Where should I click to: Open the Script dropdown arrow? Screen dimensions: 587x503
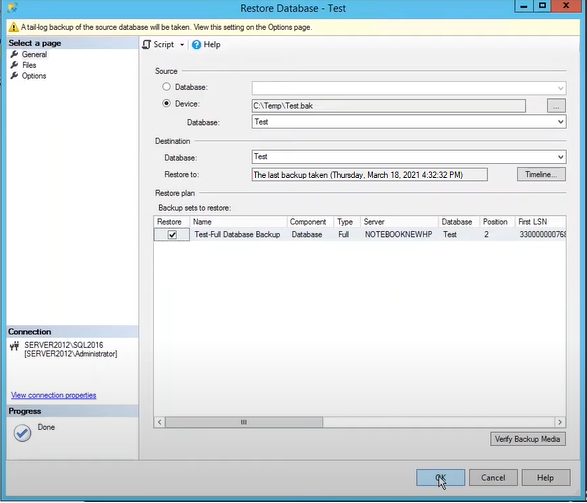182,45
